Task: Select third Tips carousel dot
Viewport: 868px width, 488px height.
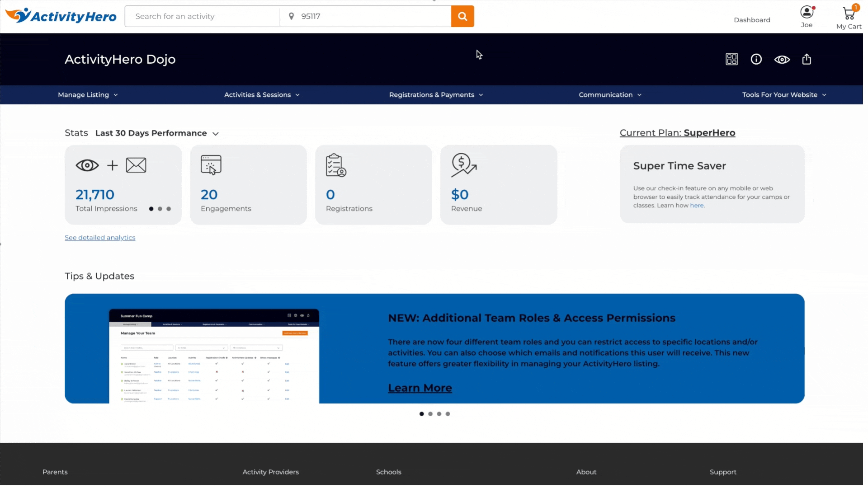Action: 439,414
